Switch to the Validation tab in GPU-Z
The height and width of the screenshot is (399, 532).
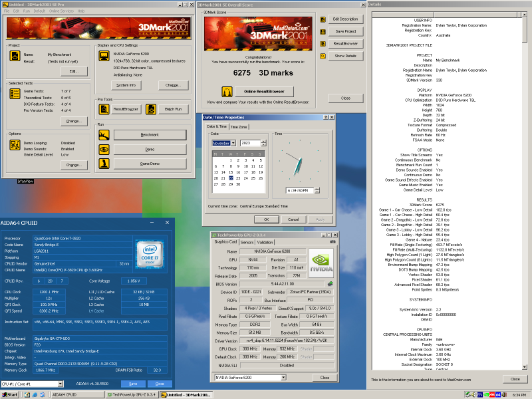pyautogui.click(x=265, y=242)
